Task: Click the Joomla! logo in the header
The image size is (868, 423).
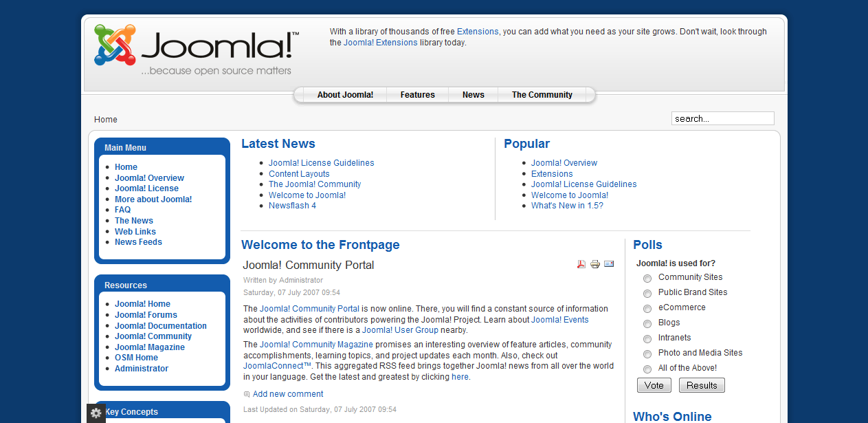Action: (x=197, y=50)
